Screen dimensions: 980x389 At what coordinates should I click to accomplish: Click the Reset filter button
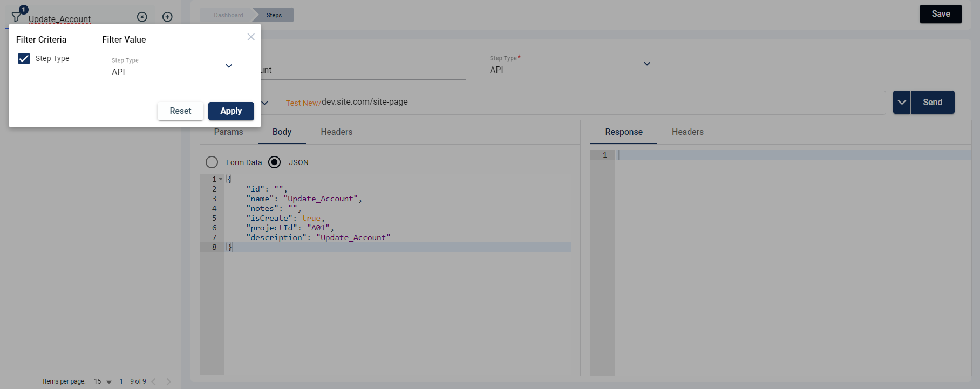tap(180, 111)
